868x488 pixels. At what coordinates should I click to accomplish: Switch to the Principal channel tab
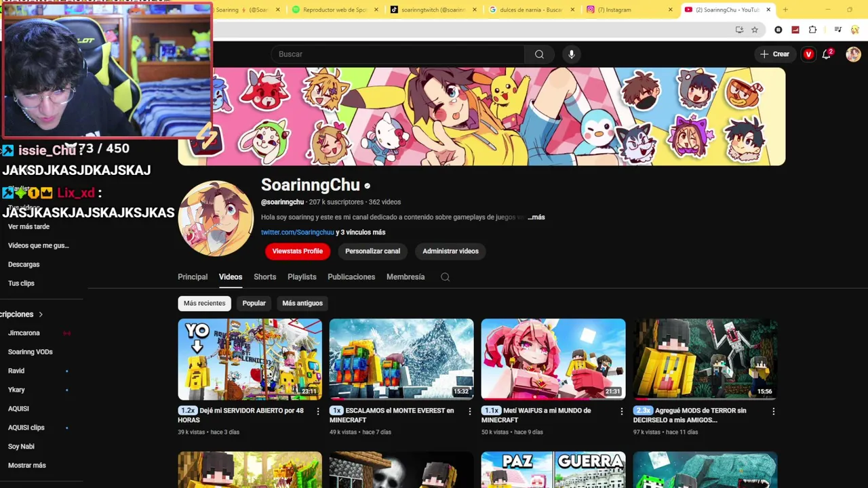(193, 277)
